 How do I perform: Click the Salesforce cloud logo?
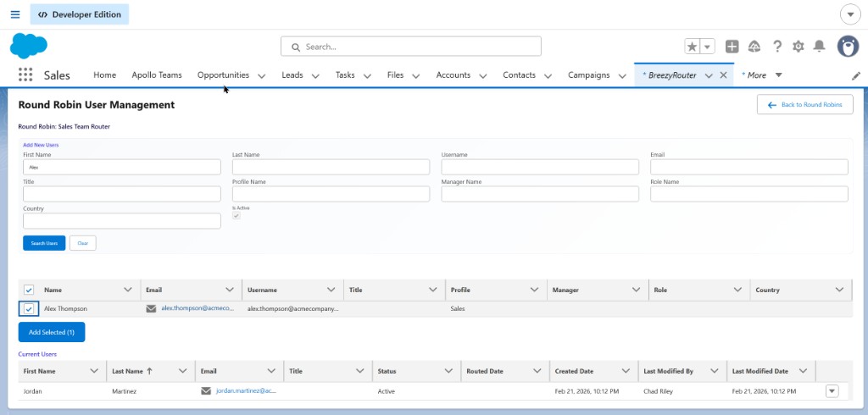coord(29,46)
